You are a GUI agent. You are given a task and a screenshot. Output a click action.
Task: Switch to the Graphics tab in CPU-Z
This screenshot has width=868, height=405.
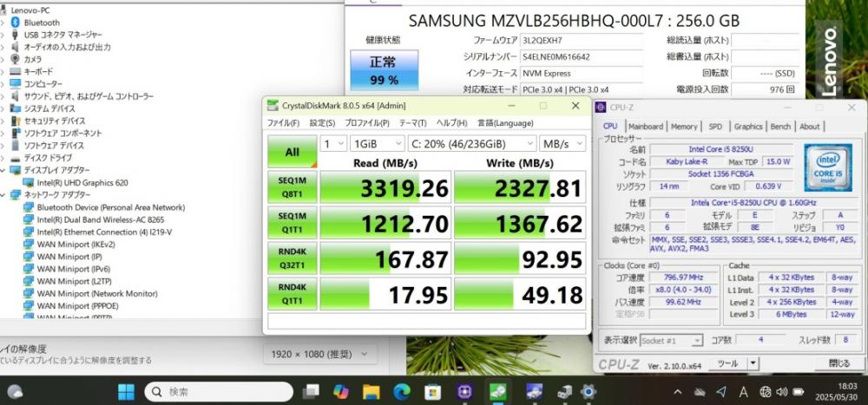tap(748, 127)
